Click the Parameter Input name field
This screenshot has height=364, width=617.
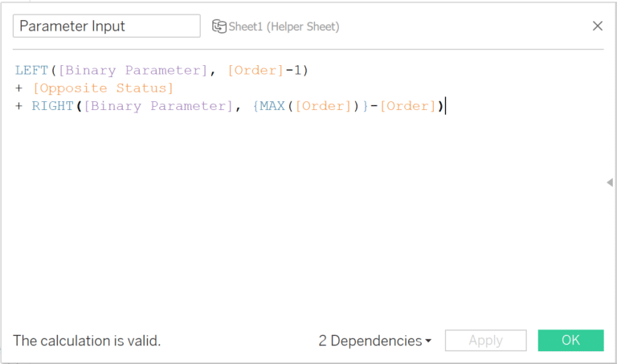point(106,26)
